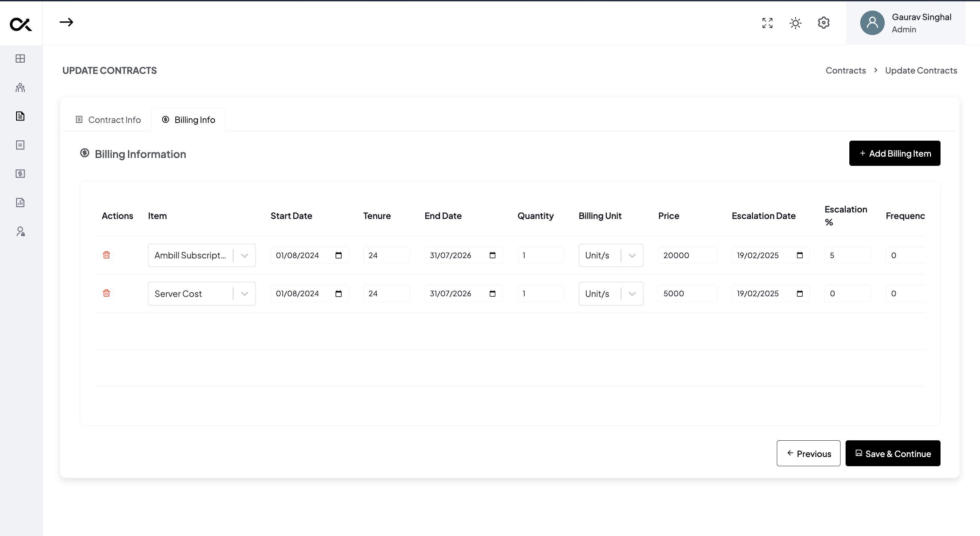Click the Add Billing Item button
The image size is (980, 536).
(x=894, y=153)
